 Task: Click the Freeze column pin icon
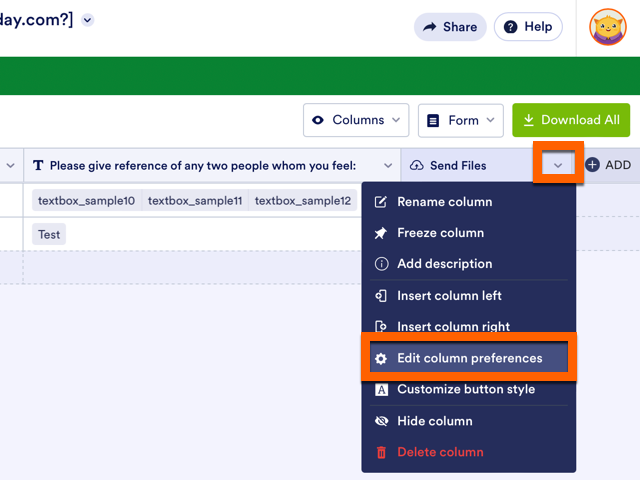(381, 233)
